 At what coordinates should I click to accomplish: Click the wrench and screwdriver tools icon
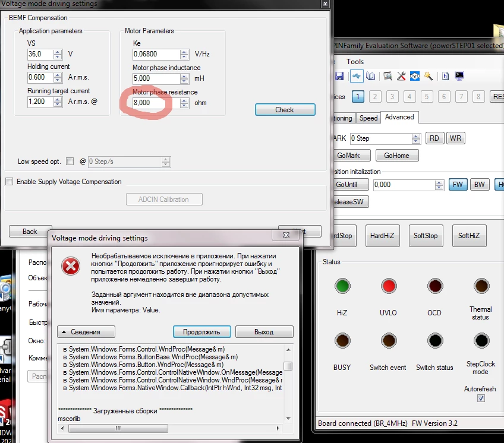(x=401, y=76)
